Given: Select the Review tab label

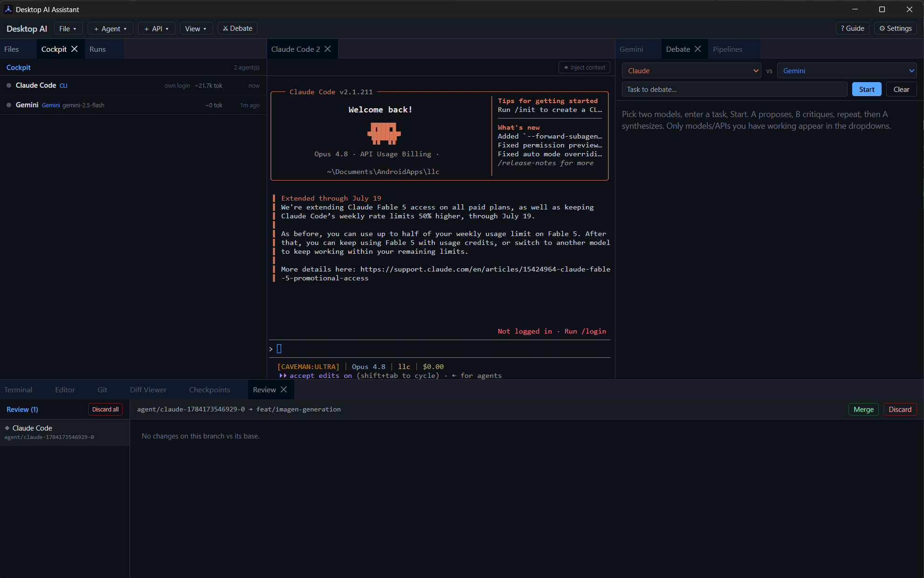Looking at the screenshot, I should tap(264, 390).
